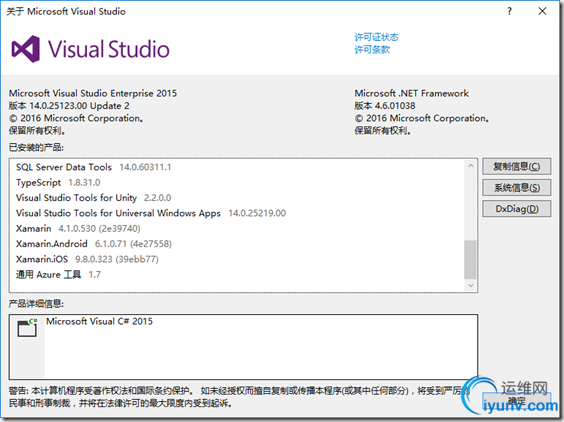Select Visual Studio Tools for Universal Windows Apps
Image resolution: width=564 pixels, height=422 pixels.
pos(237,213)
